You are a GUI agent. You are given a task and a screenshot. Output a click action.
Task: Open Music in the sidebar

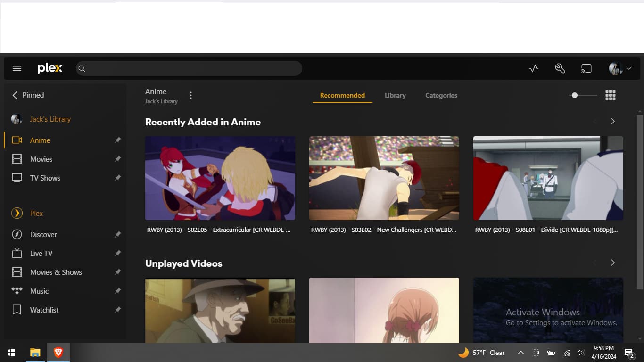pyautogui.click(x=39, y=291)
